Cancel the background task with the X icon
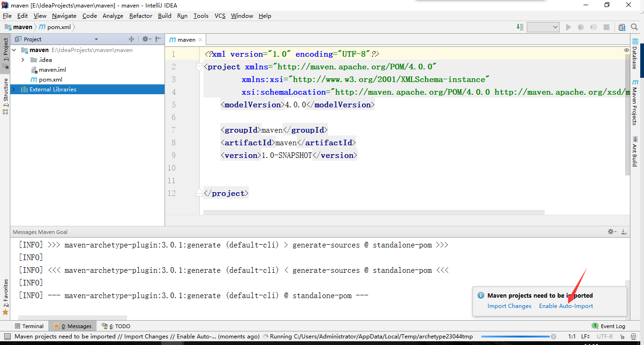 pyautogui.click(x=554, y=337)
